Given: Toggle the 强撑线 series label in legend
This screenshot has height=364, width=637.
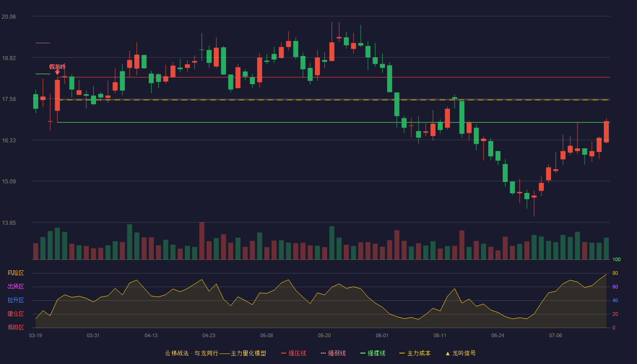Looking at the screenshot, I should (376, 353).
